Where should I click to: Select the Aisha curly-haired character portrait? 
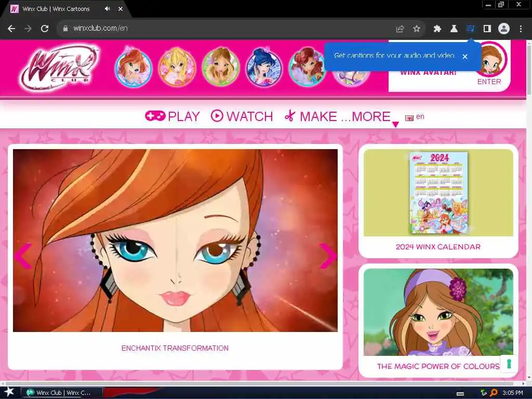(307, 67)
